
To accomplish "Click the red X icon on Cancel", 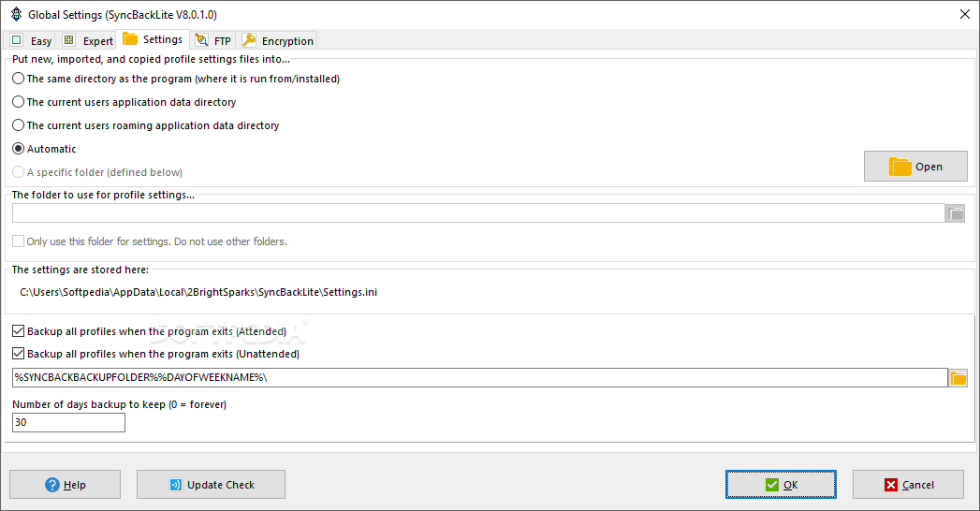I will click(x=891, y=485).
